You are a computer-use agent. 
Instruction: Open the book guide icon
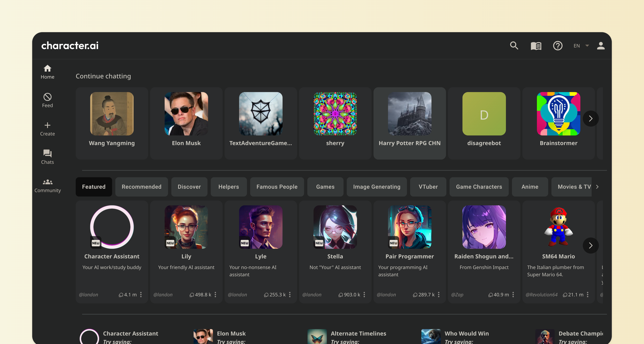click(x=536, y=46)
